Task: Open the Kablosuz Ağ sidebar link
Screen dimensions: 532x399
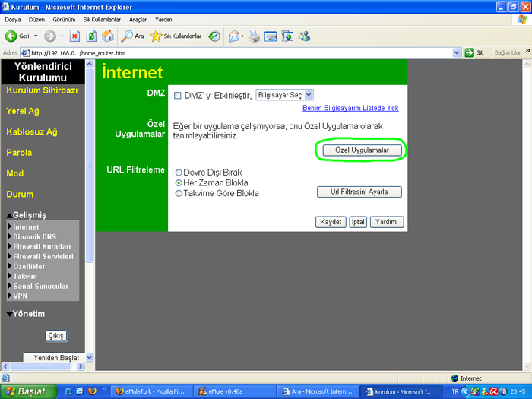Action: [x=32, y=132]
